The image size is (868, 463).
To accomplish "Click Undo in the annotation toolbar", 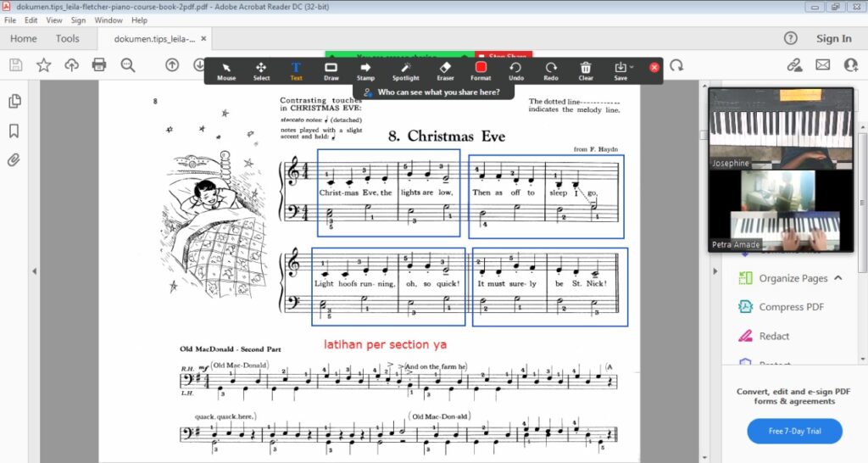I will click(515, 70).
